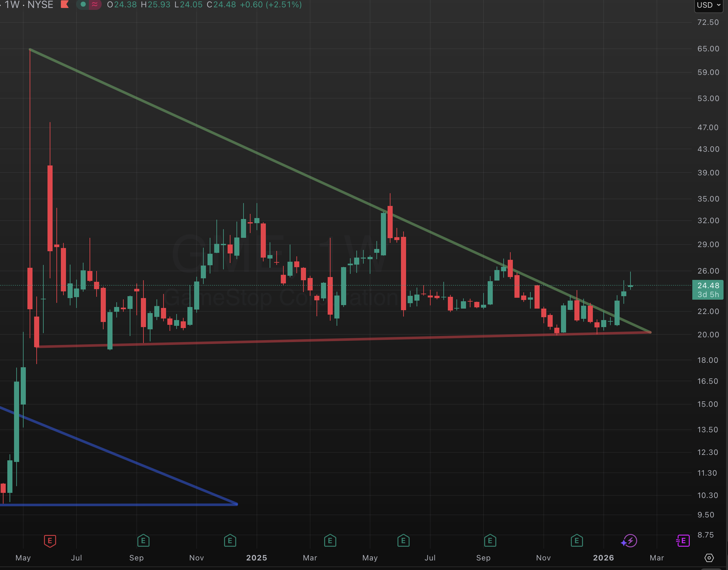Open the USD currency dropdown

coord(709,5)
